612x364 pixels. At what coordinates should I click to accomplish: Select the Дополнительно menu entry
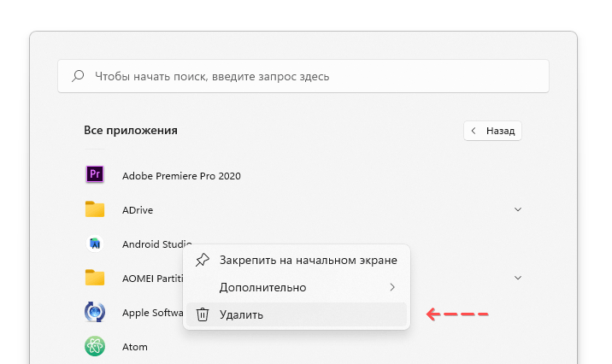(x=297, y=288)
